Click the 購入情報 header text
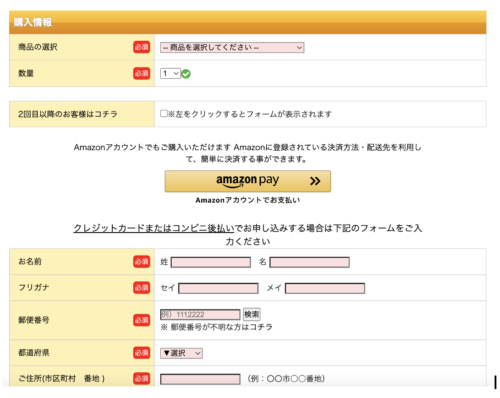 [33, 22]
